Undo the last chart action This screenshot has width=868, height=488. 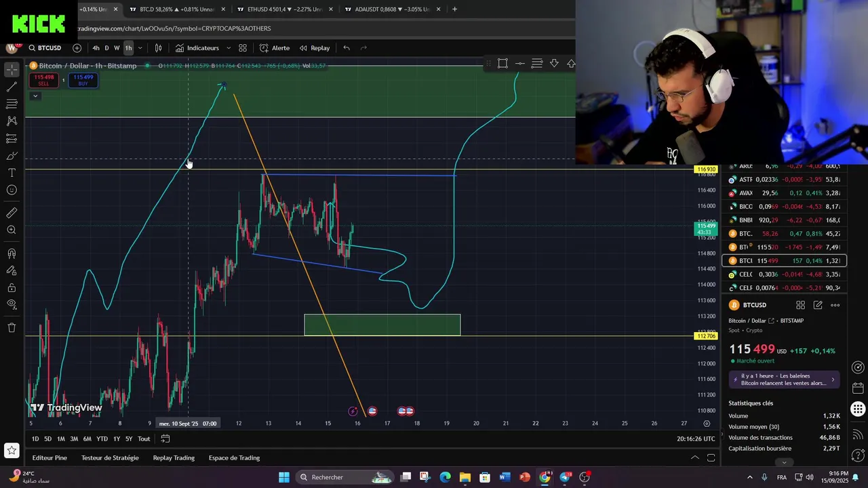point(347,48)
